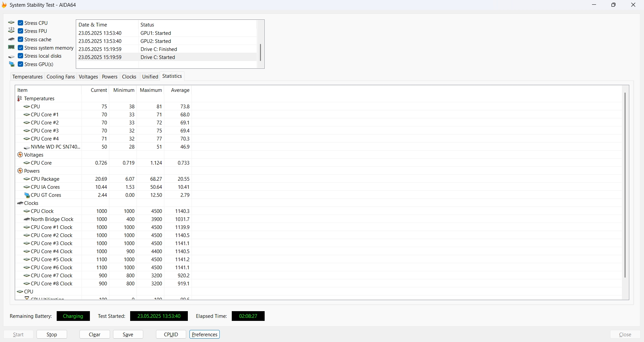644x342 pixels.
Task: Select the GPU1: Started log entry
Action: [167, 33]
